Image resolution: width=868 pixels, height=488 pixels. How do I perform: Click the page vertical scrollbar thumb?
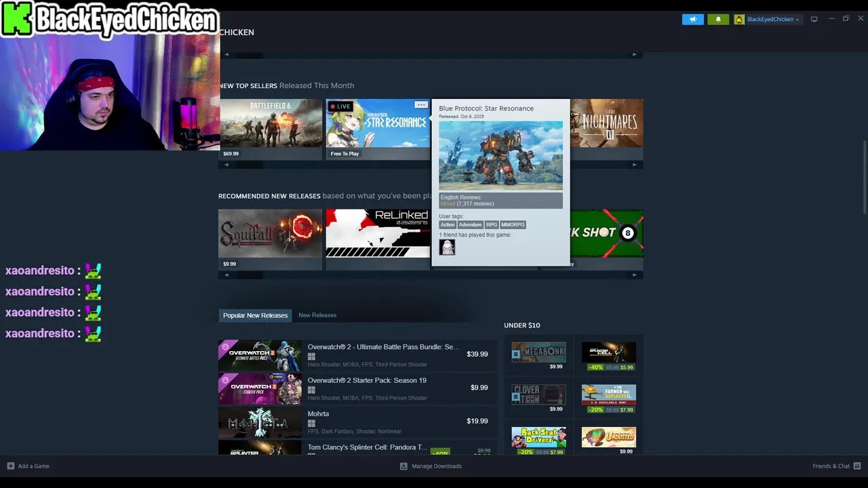pyautogui.click(x=864, y=178)
